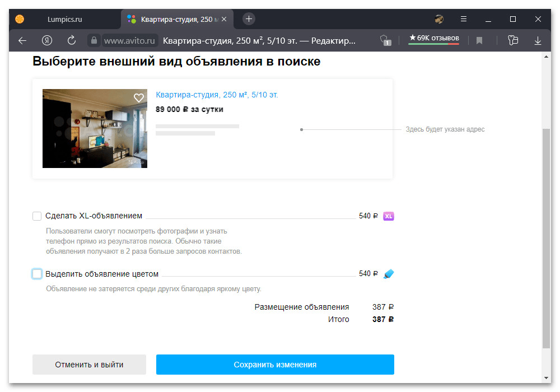The height and width of the screenshot is (392, 560).
Task: Close the browser window
Action: pos(538,19)
